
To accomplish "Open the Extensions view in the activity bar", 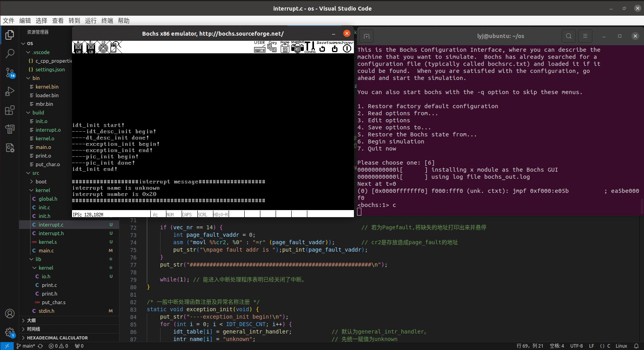I will [10, 110].
